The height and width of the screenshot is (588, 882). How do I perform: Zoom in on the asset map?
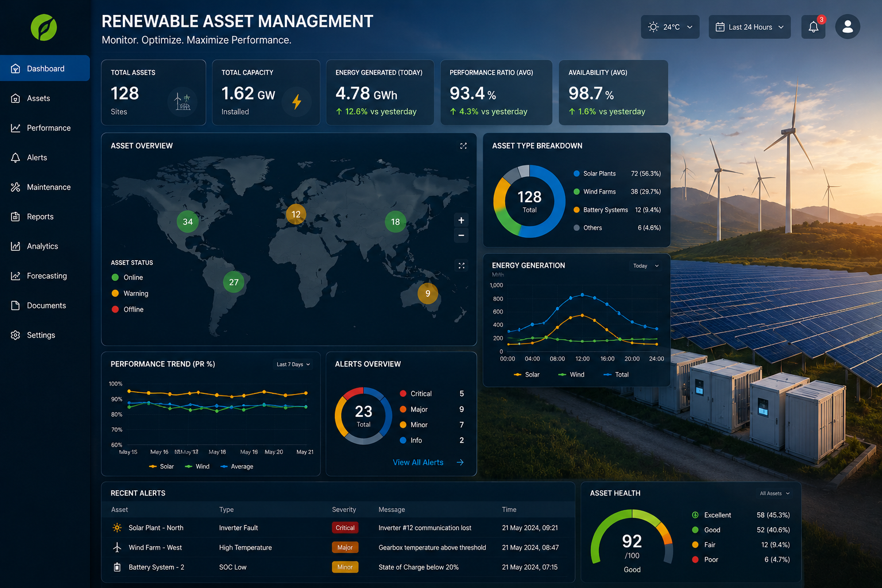tap(461, 220)
